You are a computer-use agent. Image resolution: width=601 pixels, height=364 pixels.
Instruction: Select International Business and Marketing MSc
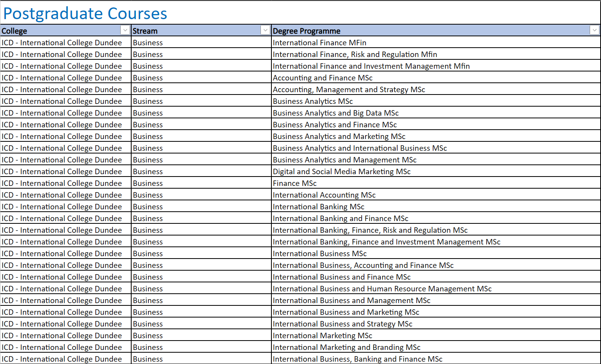[436, 312]
